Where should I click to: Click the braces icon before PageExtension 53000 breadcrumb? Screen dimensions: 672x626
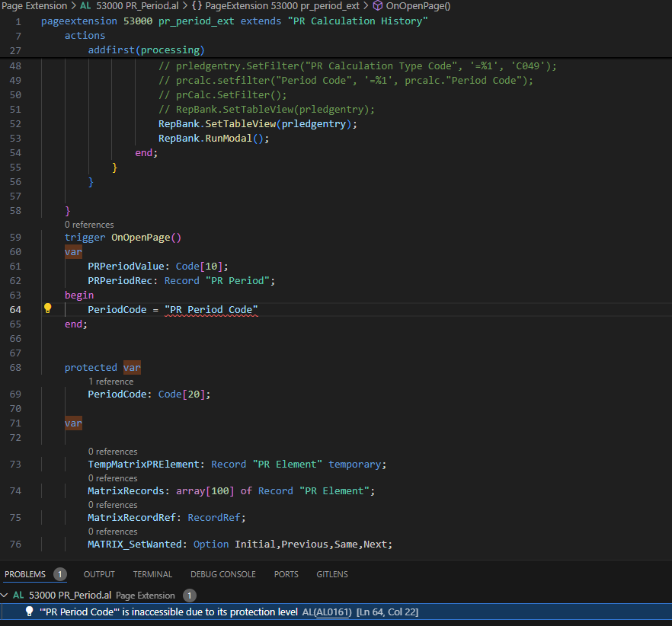click(x=197, y=5)
